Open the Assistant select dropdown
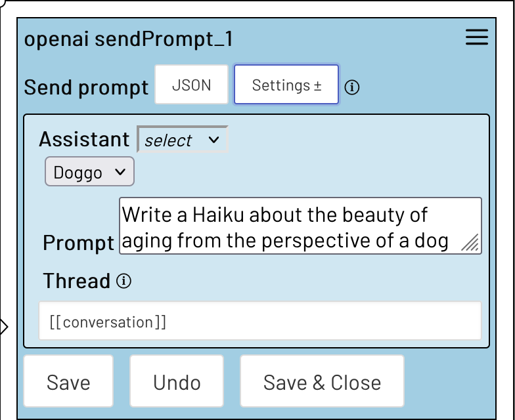The height and width of the screenshot is (420, 515). (x=183, y=139)
